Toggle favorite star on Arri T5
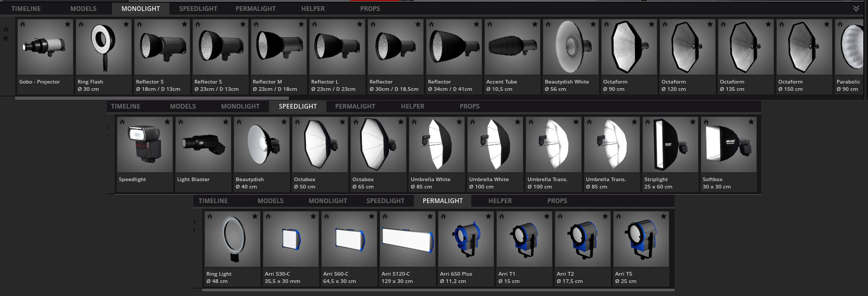 tap(664, 216)
